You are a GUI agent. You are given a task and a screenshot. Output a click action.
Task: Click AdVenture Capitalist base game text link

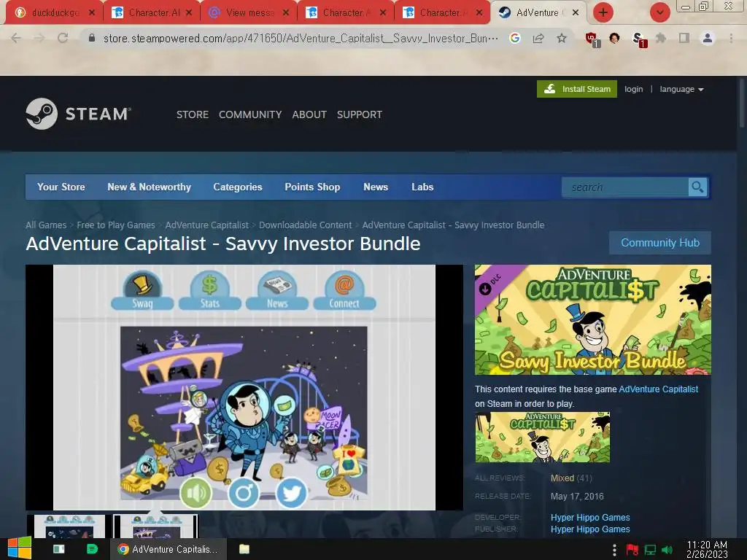pyautogui.click(x=659, y=389)
